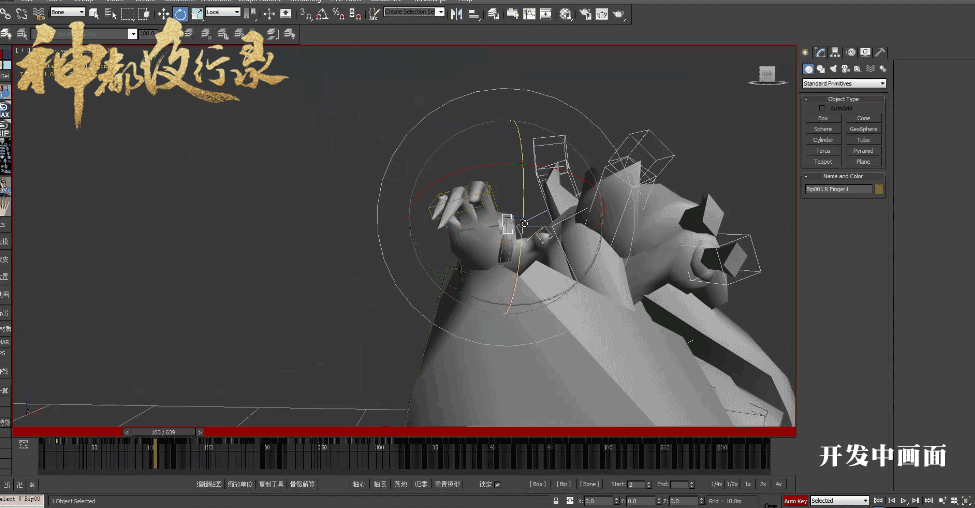The image size is (975, 508).
Task: Open the Utilities hammer panel
Action: coord(880,52)
